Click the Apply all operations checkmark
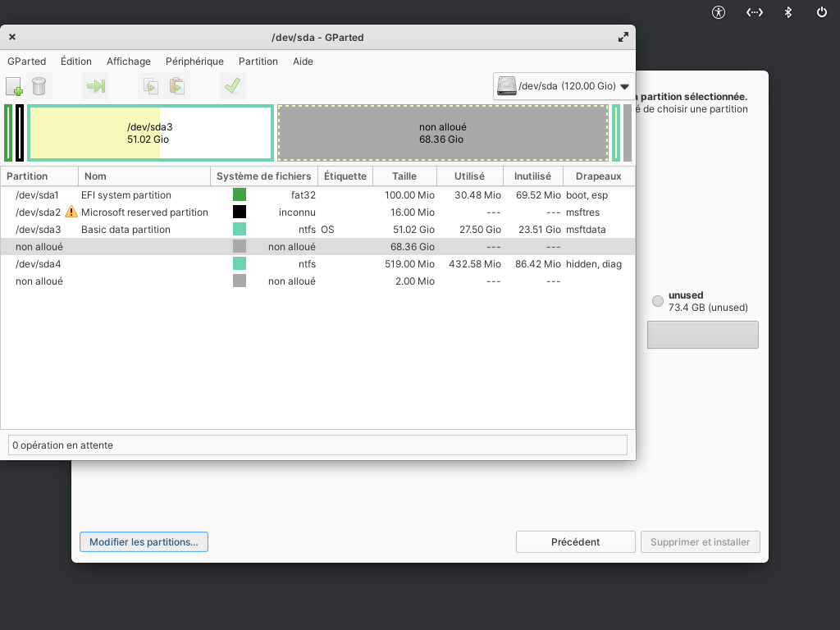Viewport: 840px width, 630px height. pyautogui.click(x=232, y=86)
